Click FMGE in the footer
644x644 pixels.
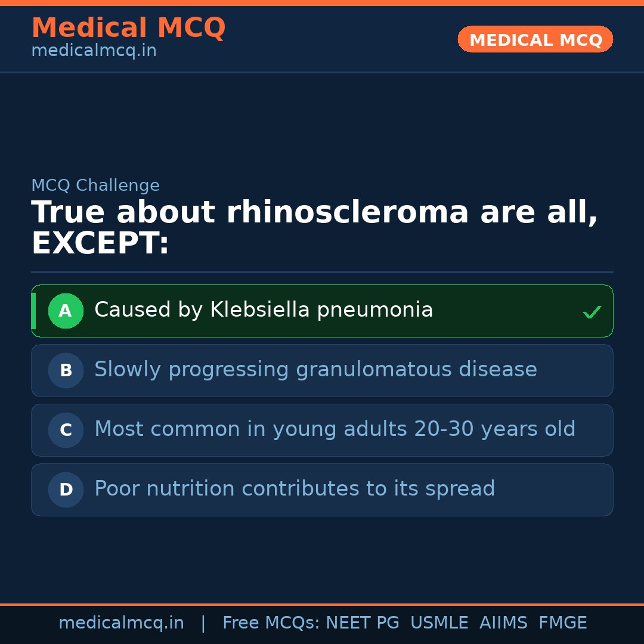[x=563, y=623]
